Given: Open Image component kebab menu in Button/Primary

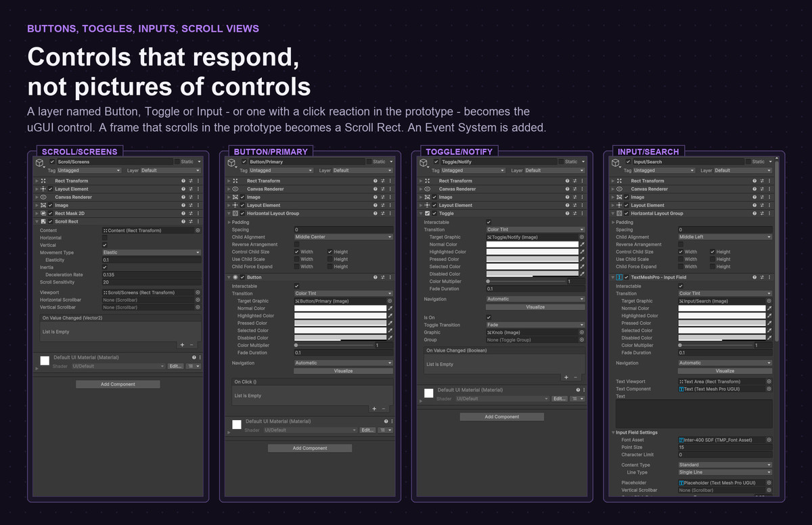Looking at the screenshot, I should click(390, 198).
